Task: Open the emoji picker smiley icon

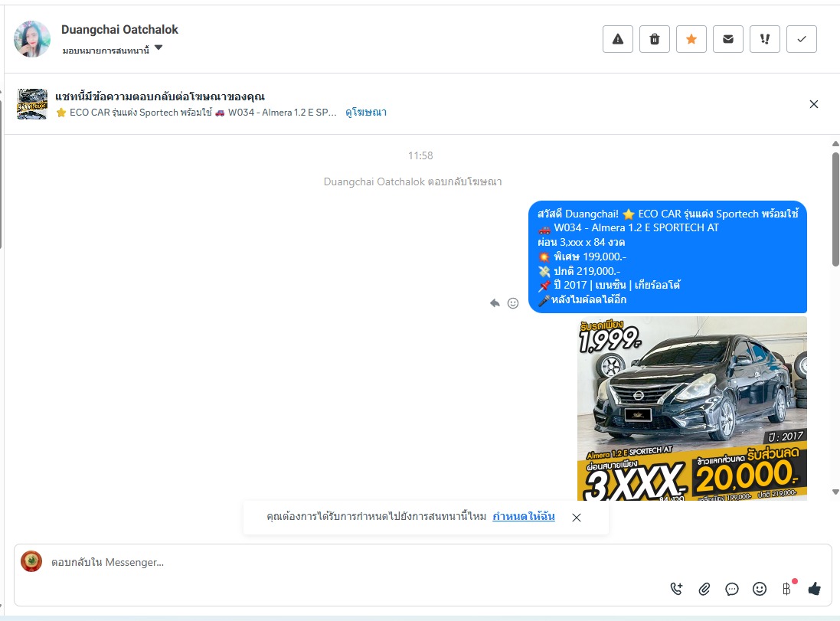Action: (760, 589)
